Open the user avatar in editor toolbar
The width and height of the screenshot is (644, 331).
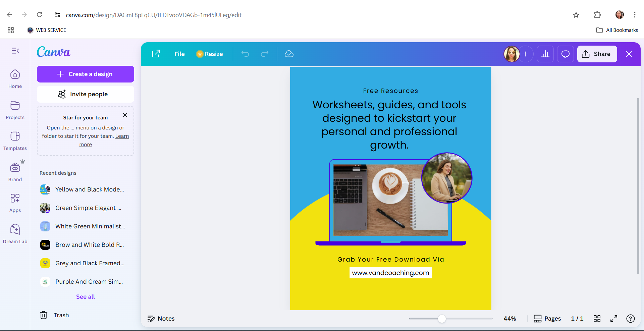pos(512,54)
